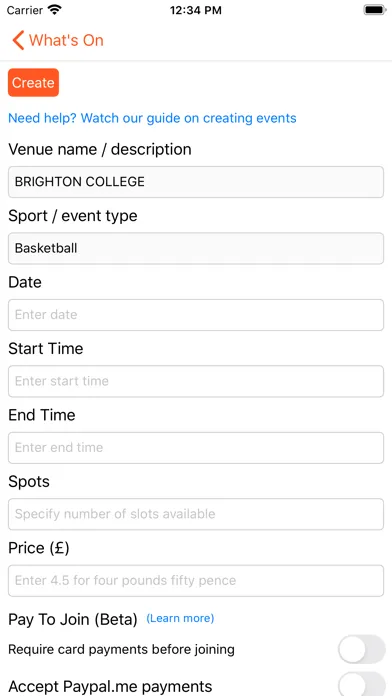Focus the Spots number of slots field

[x=196, y=514]
